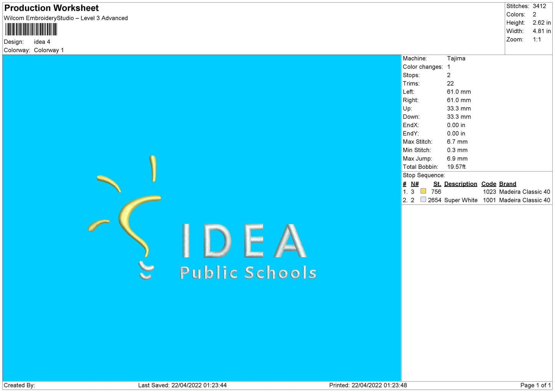This screenshot has width=555, height=392.
Task: Click the St. column header
Action: point(437,184)
